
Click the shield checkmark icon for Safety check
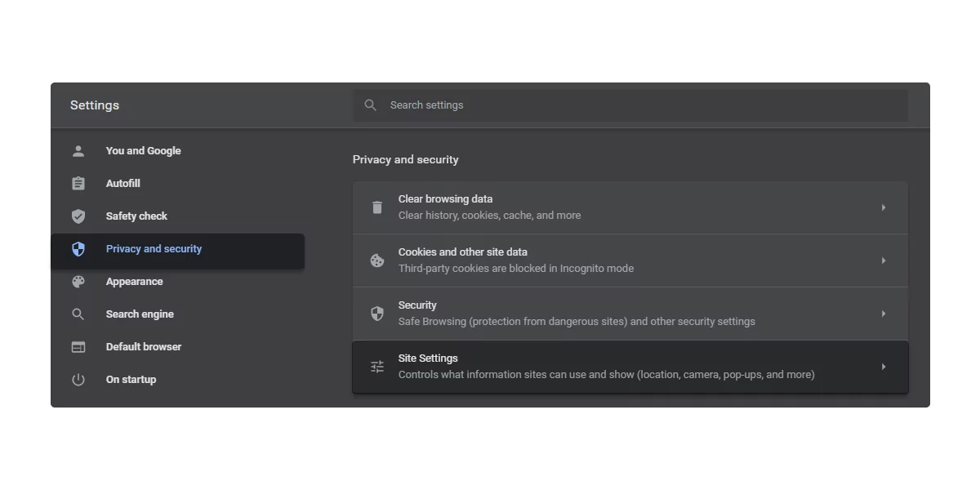[x=78, y=216]
